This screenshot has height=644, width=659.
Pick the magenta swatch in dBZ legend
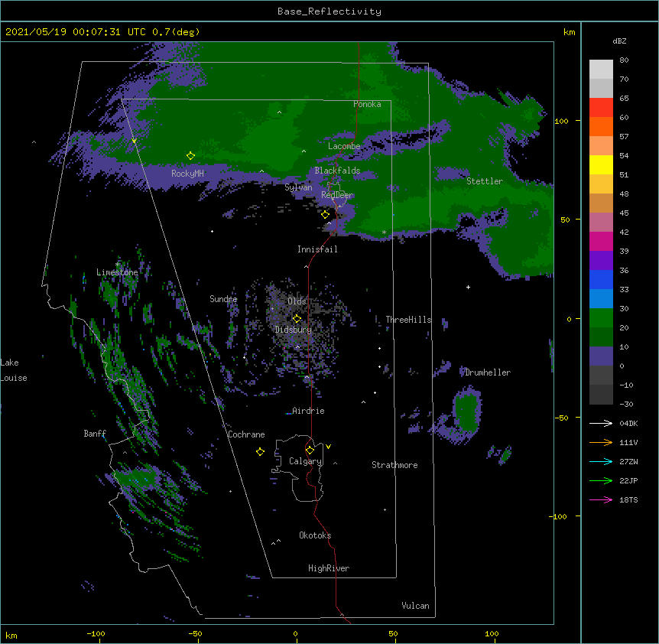(x=601, y=241)
